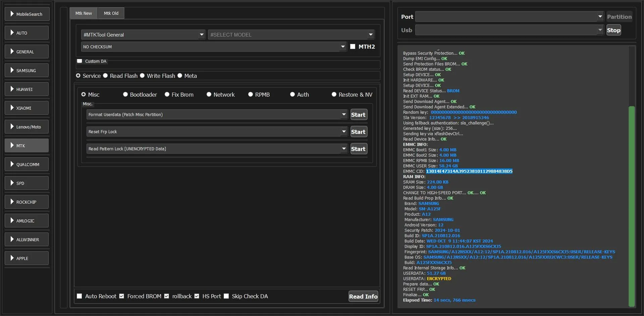The width and height of the screenshot is (644, 316).
Task: Open the MobileSearch sidebar section
Action: click(x=27, y=14)
